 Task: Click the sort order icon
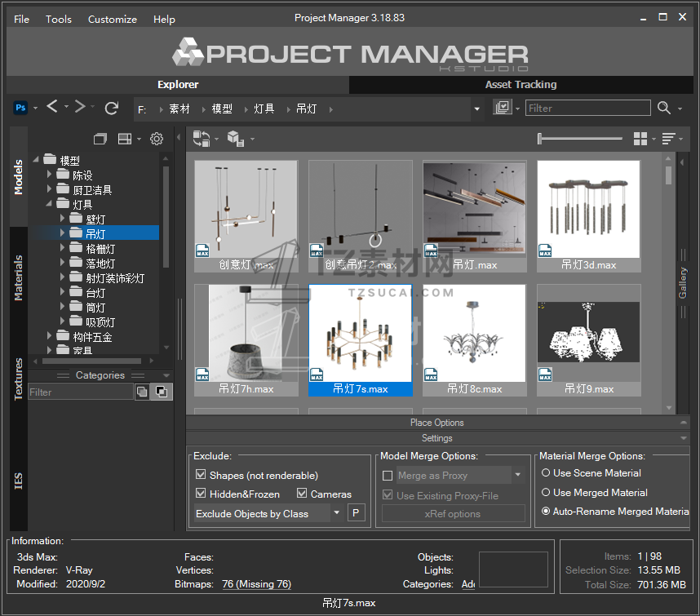(x=669, y=139)
